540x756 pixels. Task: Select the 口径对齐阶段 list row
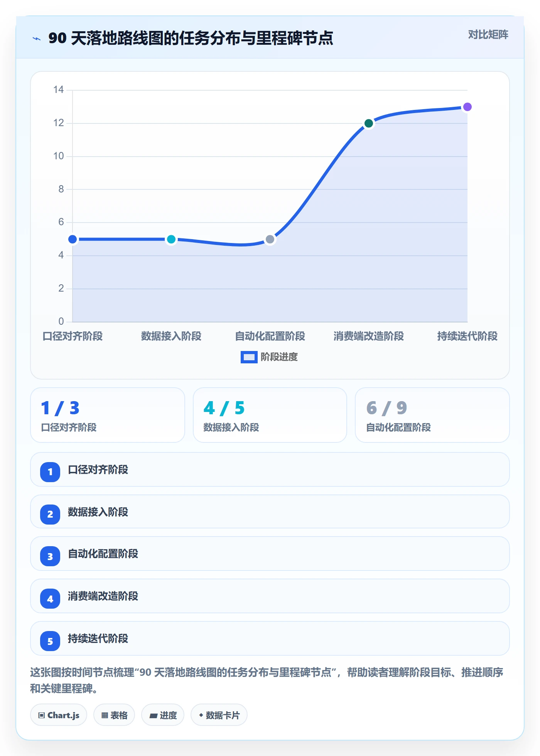pyautogui.click(x=270, y=470)
